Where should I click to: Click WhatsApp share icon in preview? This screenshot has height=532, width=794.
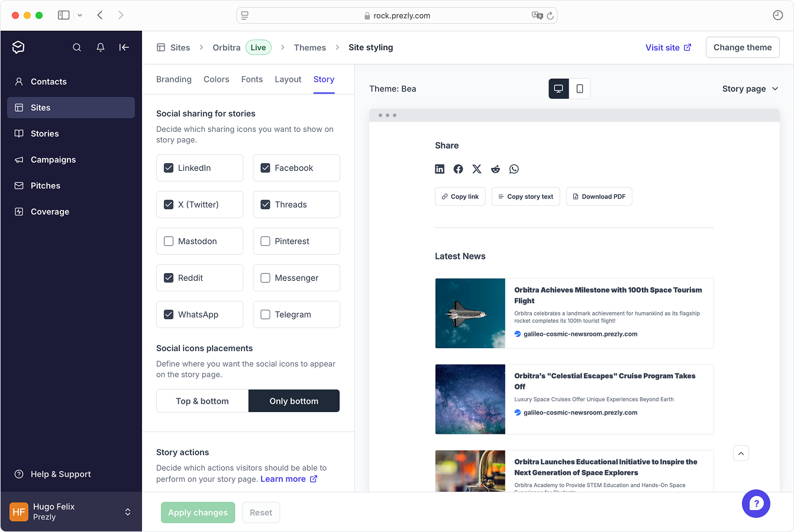click(514, 169)
